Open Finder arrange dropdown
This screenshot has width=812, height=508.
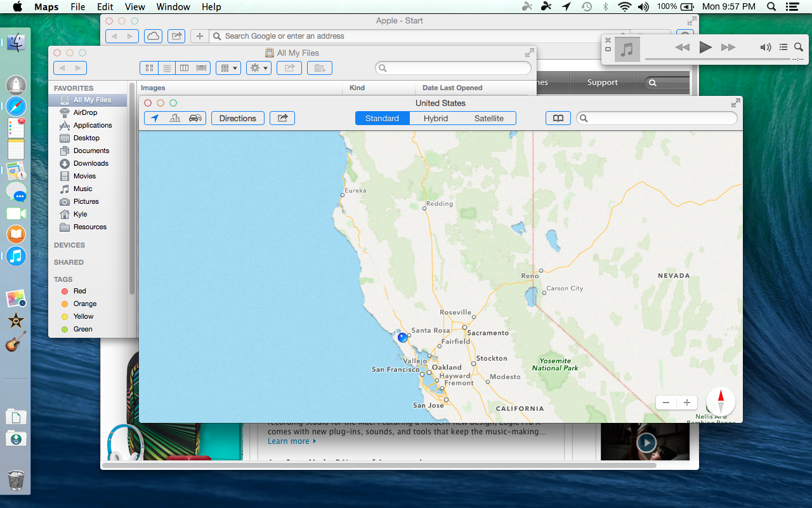228,68
